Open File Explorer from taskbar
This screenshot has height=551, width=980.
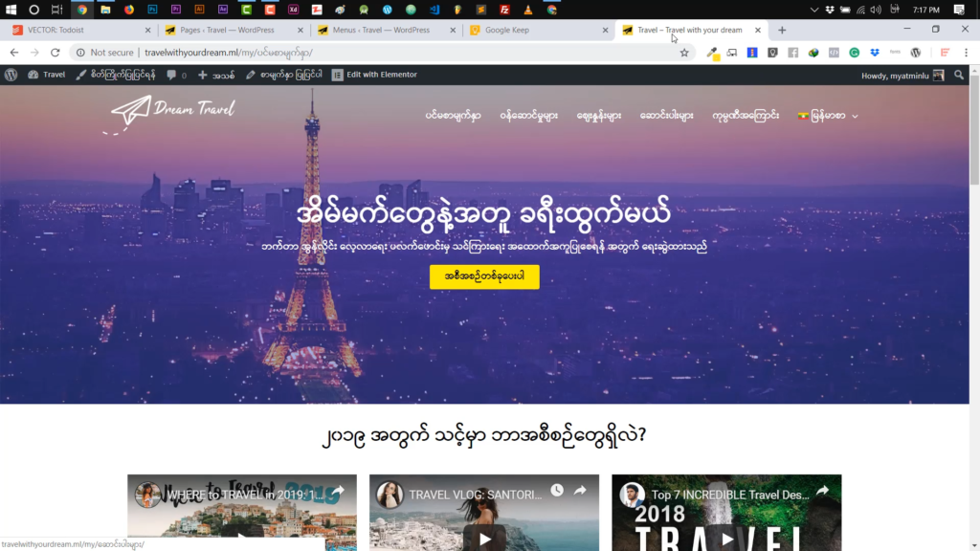pyautogui.click(x=105, y=10)
